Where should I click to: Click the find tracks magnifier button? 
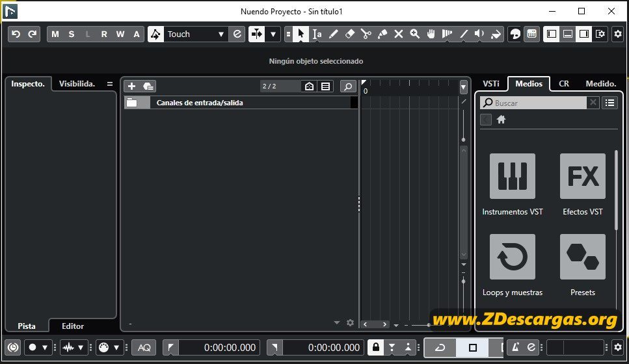coord(348,86)
